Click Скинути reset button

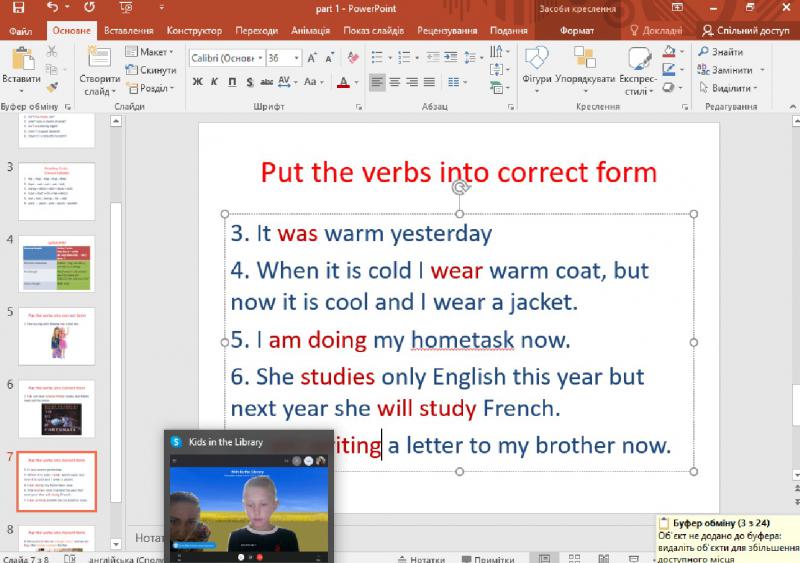tap(151, 70)
